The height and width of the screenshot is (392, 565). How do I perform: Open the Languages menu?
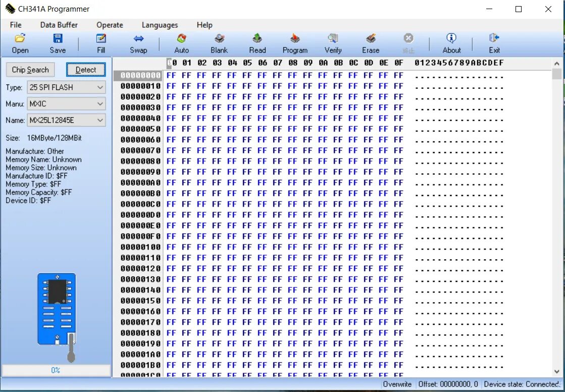[x=160, y=25]
